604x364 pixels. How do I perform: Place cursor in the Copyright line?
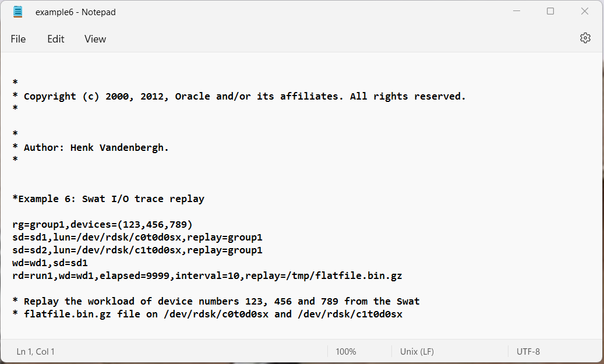pyautogui.click(x=239, y=96)
